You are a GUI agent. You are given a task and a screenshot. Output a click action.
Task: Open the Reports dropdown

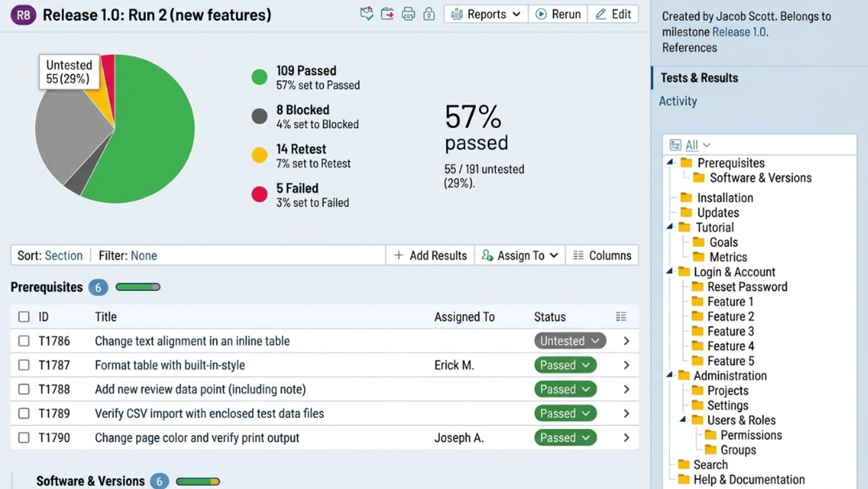tap(486, 14)
